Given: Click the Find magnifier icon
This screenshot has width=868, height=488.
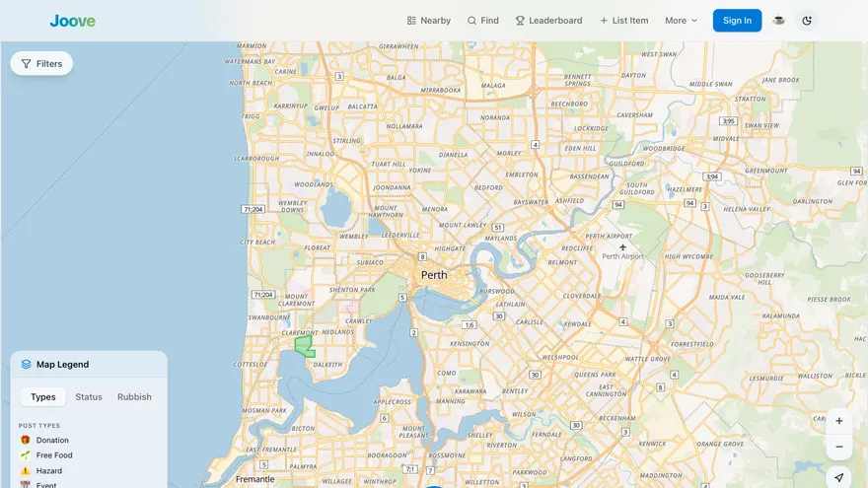Looking at the screenshot, I should [x=471, y=21].
